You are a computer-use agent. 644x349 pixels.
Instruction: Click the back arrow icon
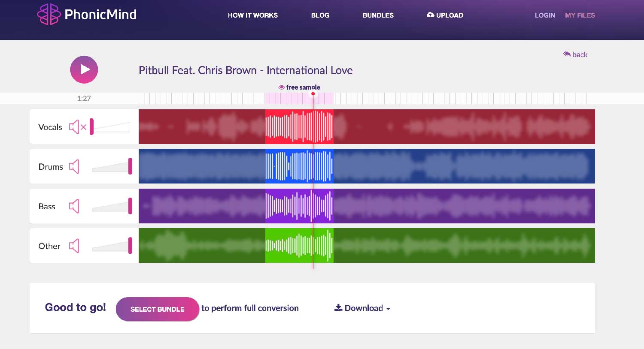click(x=567, y=54)
